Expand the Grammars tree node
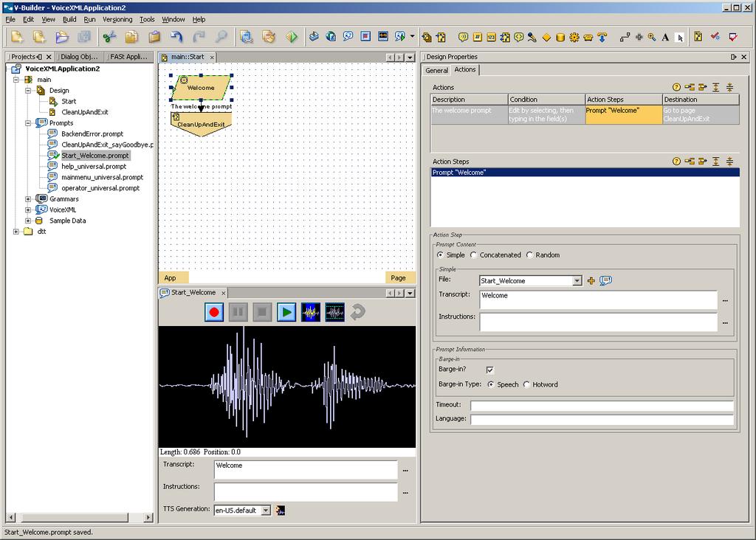 click(x=28, y=199)
